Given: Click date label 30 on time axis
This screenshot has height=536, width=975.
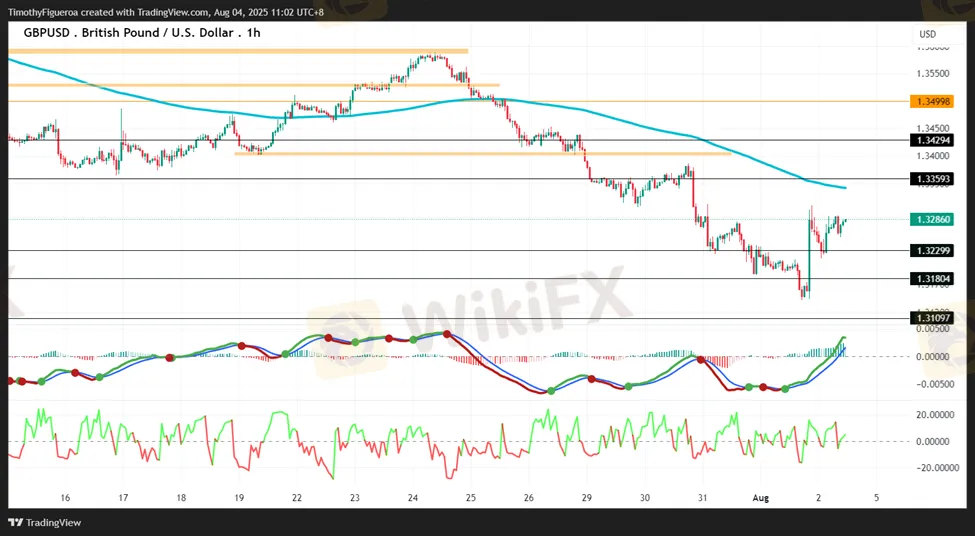Looking at the screenshot, I should coord(645,498).
